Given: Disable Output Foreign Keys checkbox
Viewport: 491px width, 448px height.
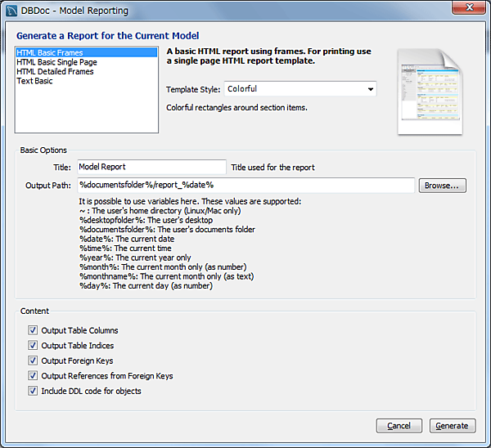Looking at the screenshot, I should click(33, 361).
